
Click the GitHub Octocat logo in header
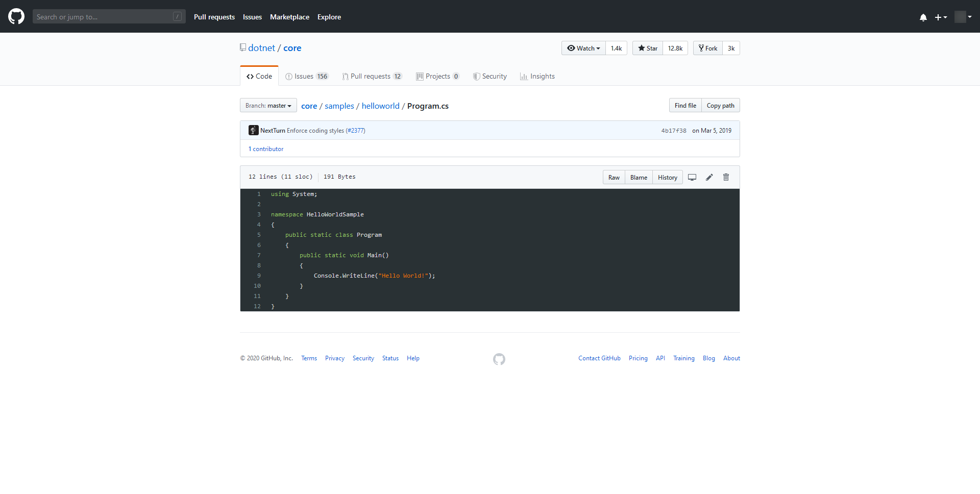coord(16,16)
